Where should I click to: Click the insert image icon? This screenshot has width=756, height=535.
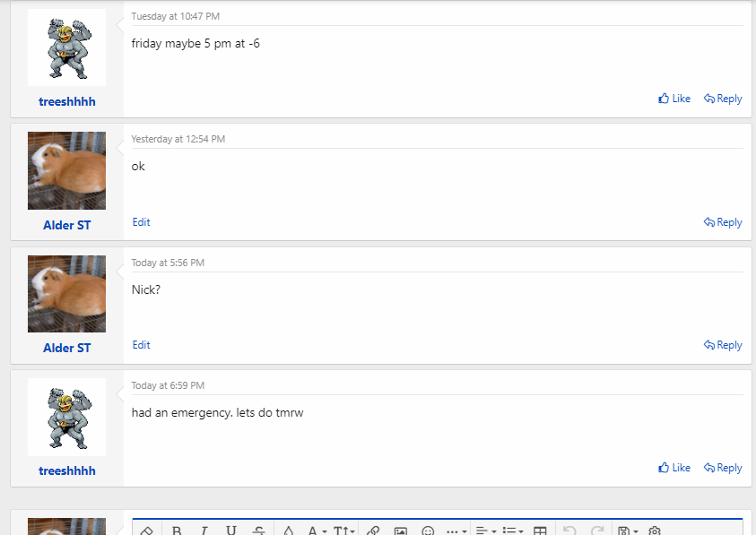401,530
